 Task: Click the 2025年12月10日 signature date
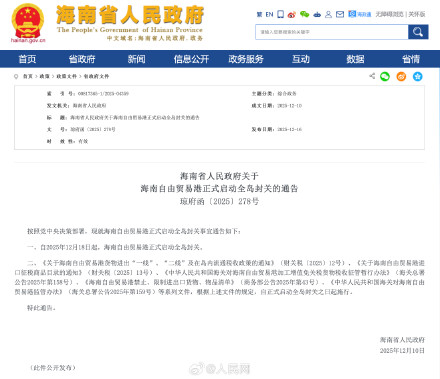402,351
